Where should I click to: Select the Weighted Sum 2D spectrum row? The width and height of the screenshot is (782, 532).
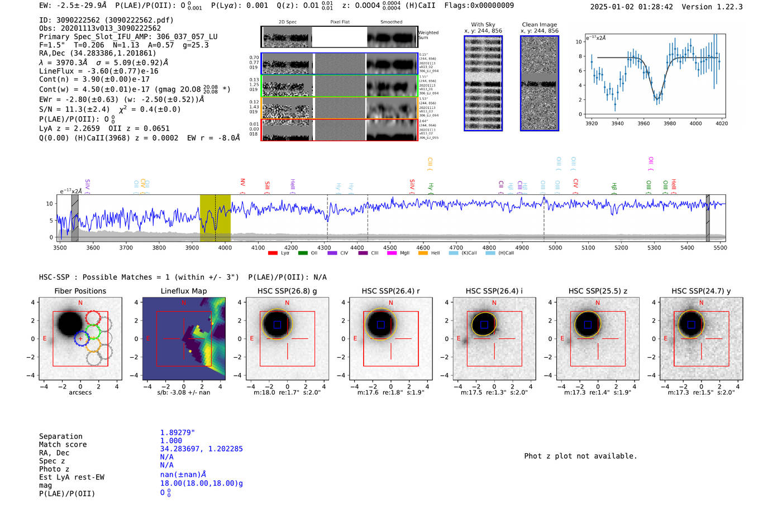click(340, 37)
